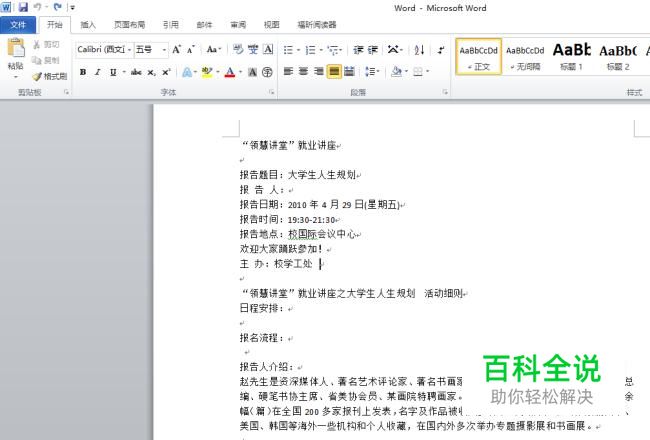Image resolution: width=650 pixels, height=440 pixels.
Task: Toggle Bold formatting
Action: (x=83, y=72)
